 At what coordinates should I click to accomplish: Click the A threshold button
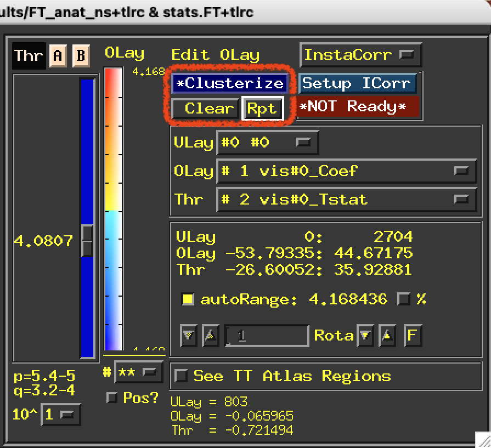click(x=57, y=56)
